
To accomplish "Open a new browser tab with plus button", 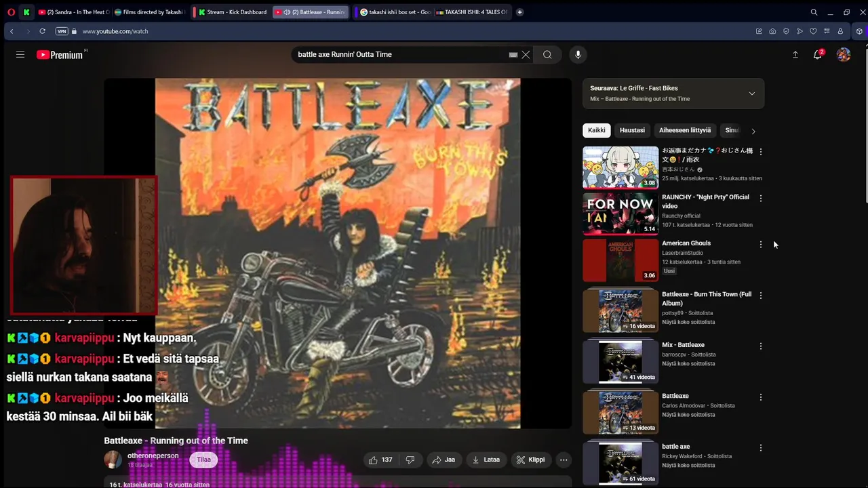I will pyautogui.click(x=519, y=12).
